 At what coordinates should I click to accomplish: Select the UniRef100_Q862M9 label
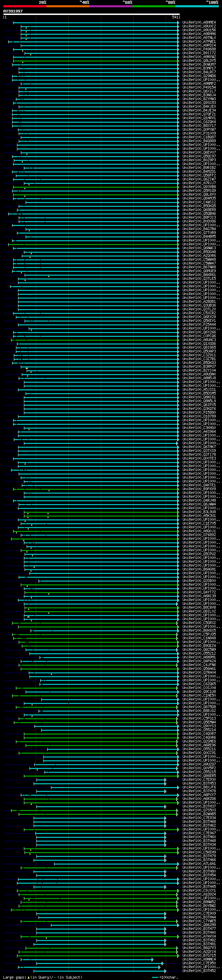[x=199, y=925]
